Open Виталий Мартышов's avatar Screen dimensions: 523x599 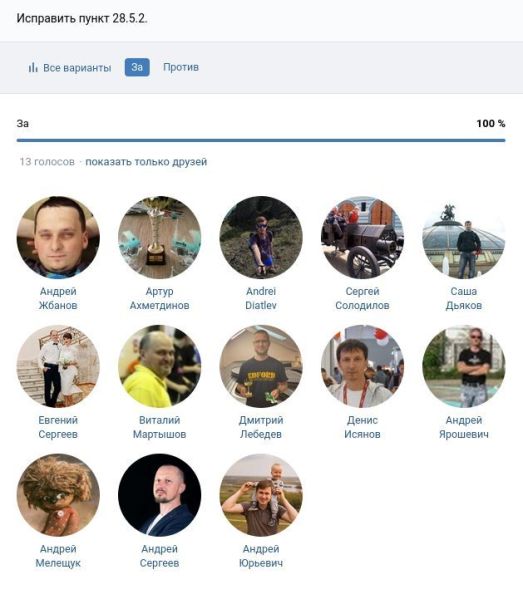[159, 366]
